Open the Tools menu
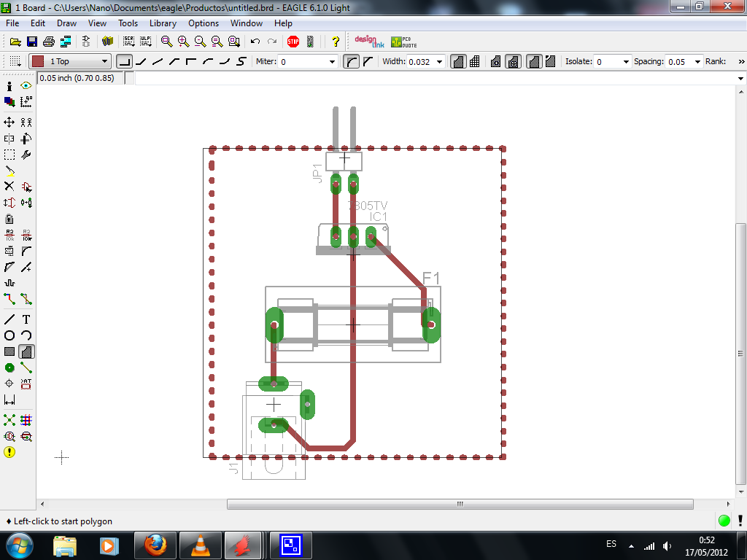747x560 pixels. [x=128, y=23]
